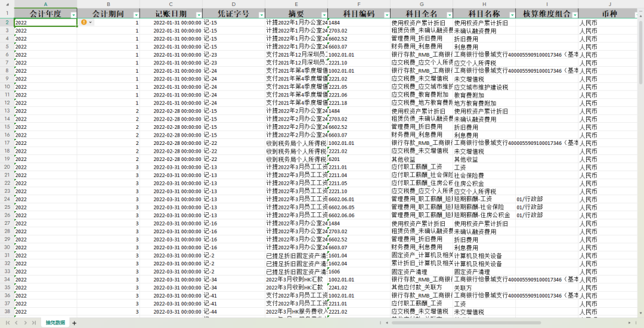Click the horizontal scrollbar left arrow
This screenshot has height=328, width=644.
pyautogui.click(x=387, y=323)
